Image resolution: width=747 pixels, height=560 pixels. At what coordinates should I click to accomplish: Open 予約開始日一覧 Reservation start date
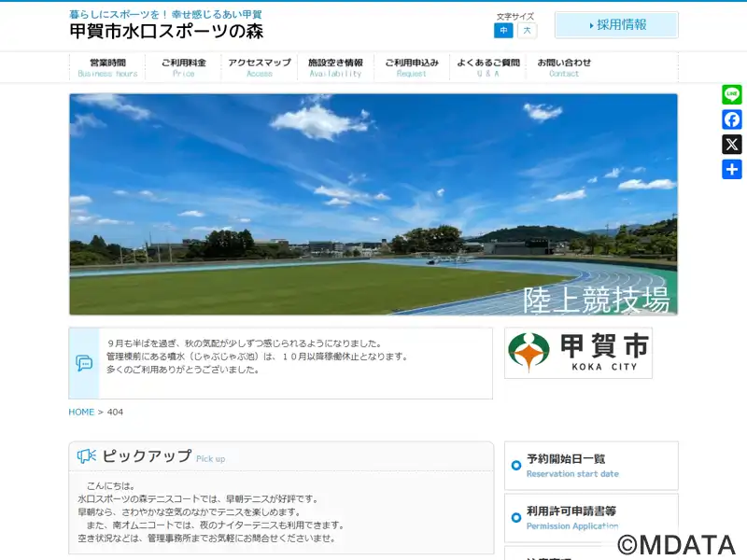tap(591, 466)
